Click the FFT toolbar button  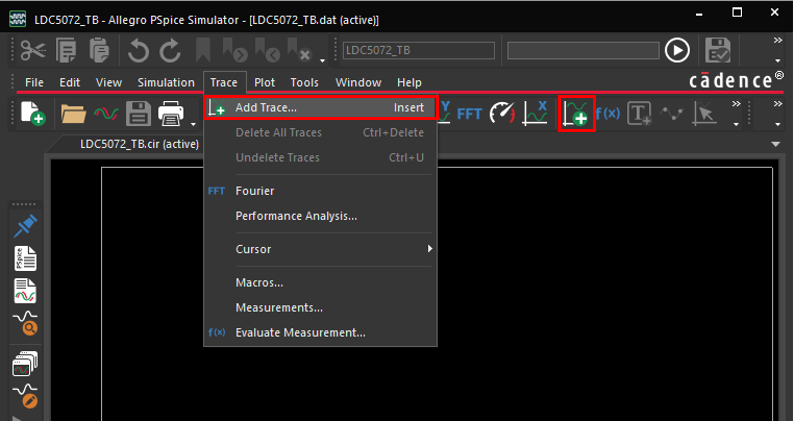click(x=469, y=113)
